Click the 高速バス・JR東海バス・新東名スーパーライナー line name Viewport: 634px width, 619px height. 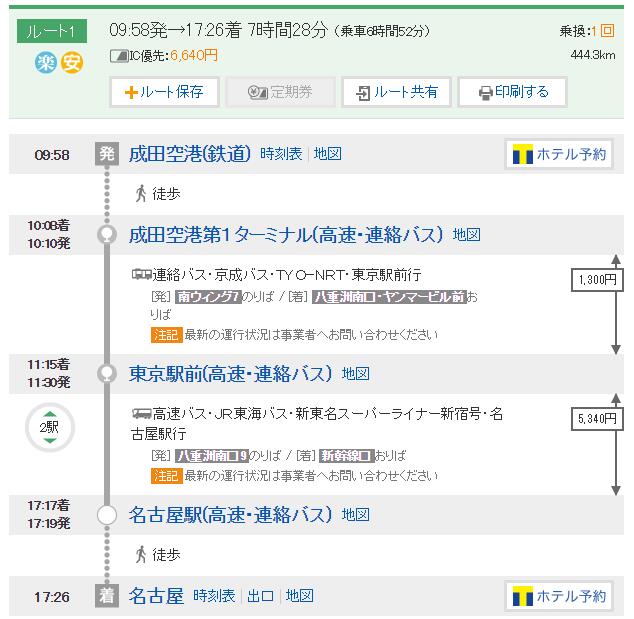click(x=317, y=424)
